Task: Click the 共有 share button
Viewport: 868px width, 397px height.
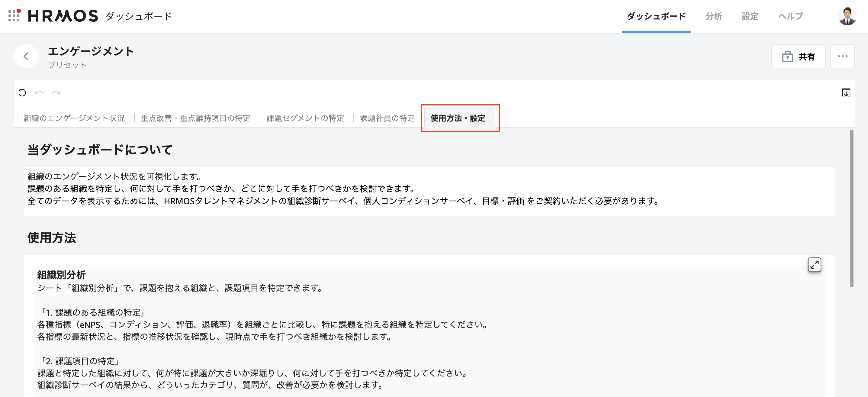Action: 798,56
